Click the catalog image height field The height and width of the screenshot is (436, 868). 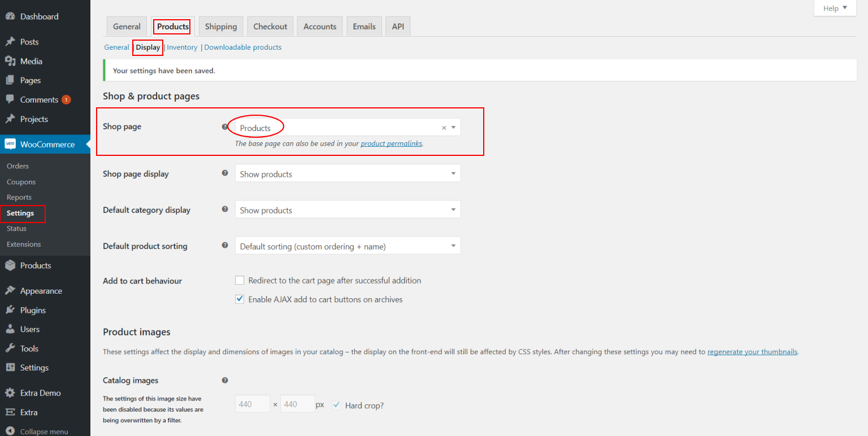click(298, 404)
